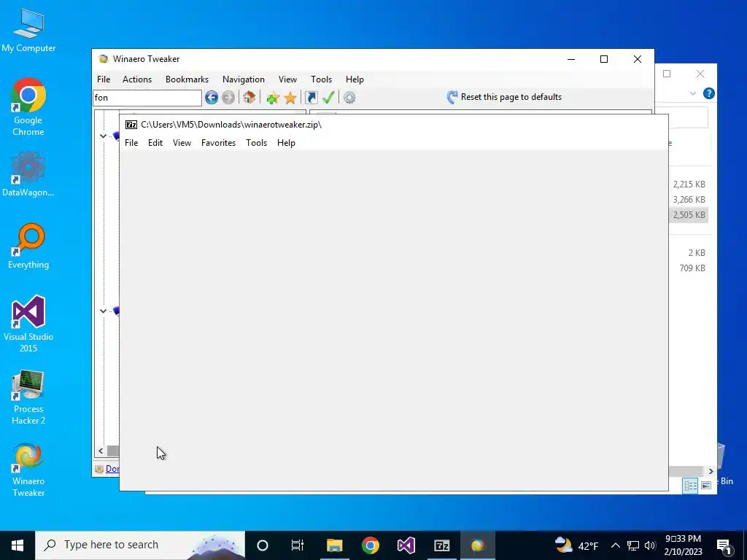Viewport: 747px width, 560px height.
Task: Select Visual Studio 2015 desktop shortcut
Action: [x=28, y=324]
